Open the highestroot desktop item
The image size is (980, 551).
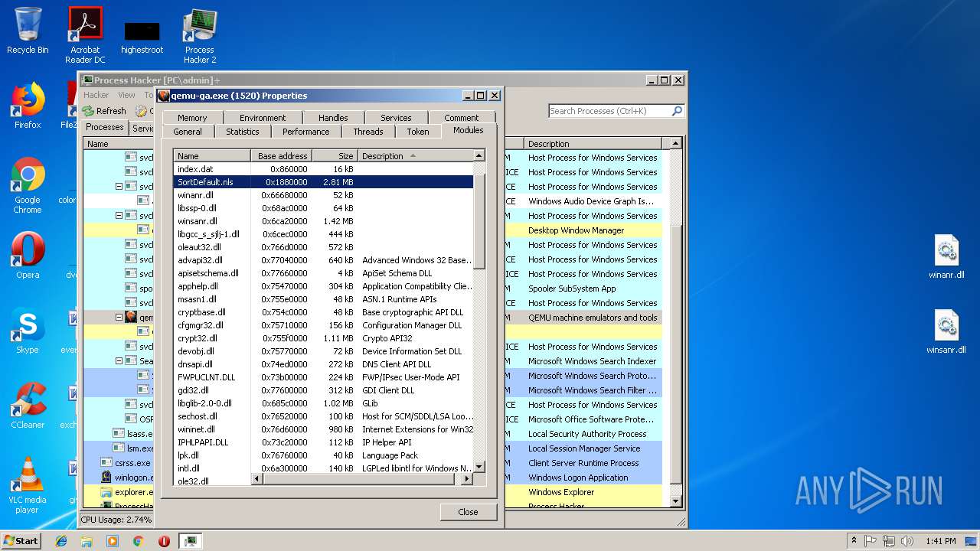(142, 37)
